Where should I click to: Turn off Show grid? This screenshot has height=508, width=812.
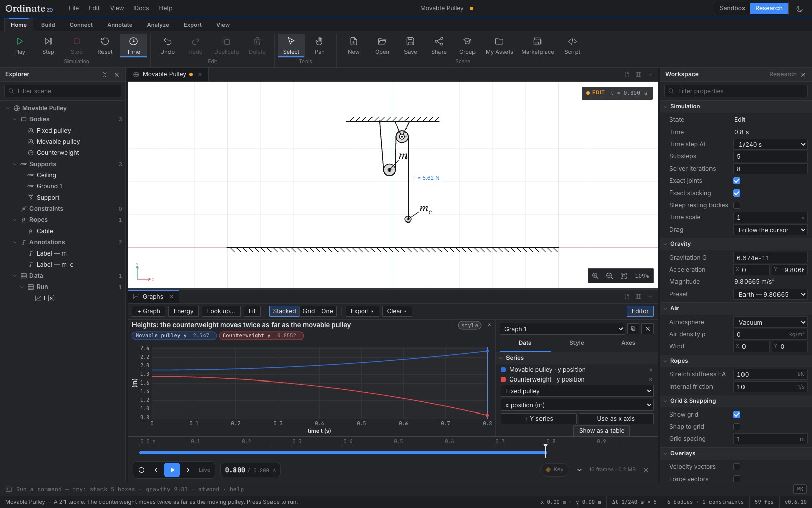click(737, 415)
